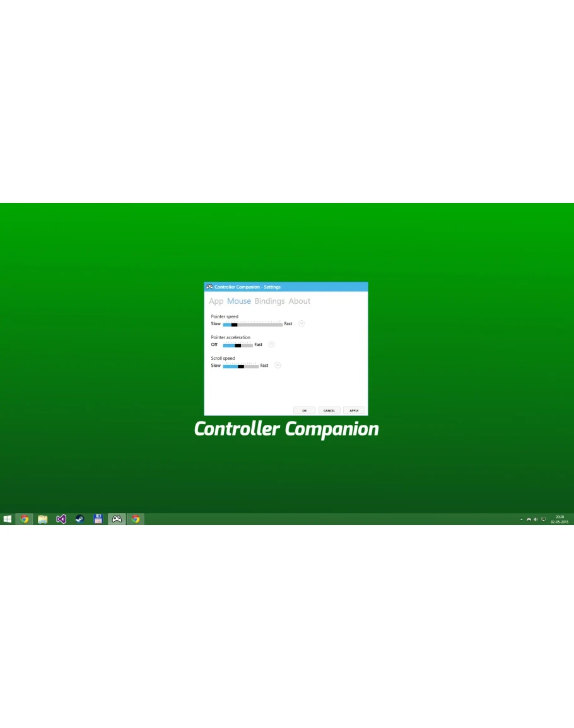Click the 'Off' label of Pointer acceleration
Screen dimensions: 574x728
tap(214, 345)
